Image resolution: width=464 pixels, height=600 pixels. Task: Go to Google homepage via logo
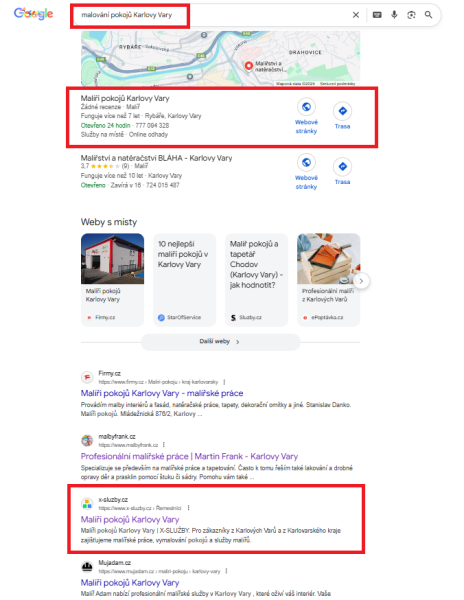click(34, 14)
